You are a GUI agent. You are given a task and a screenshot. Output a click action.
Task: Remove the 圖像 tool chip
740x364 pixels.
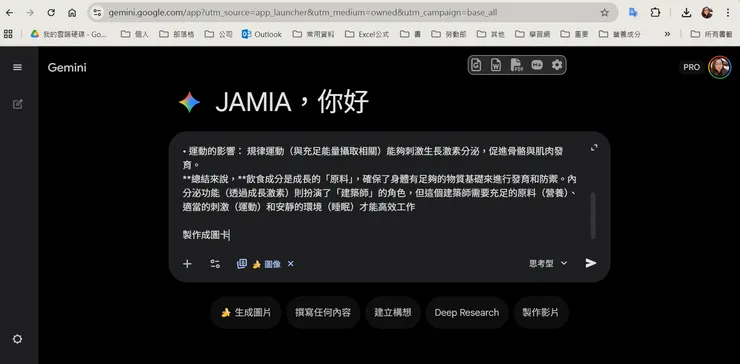(291, 264)
